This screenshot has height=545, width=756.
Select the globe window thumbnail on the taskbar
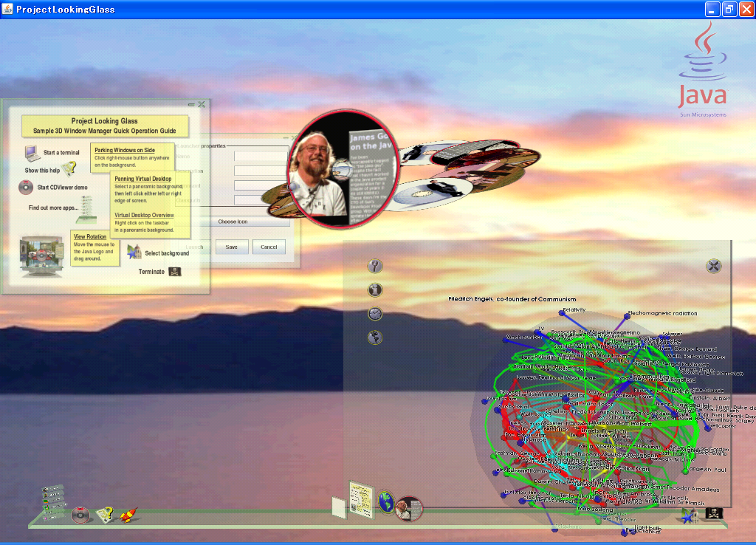[x=385, y=502]
